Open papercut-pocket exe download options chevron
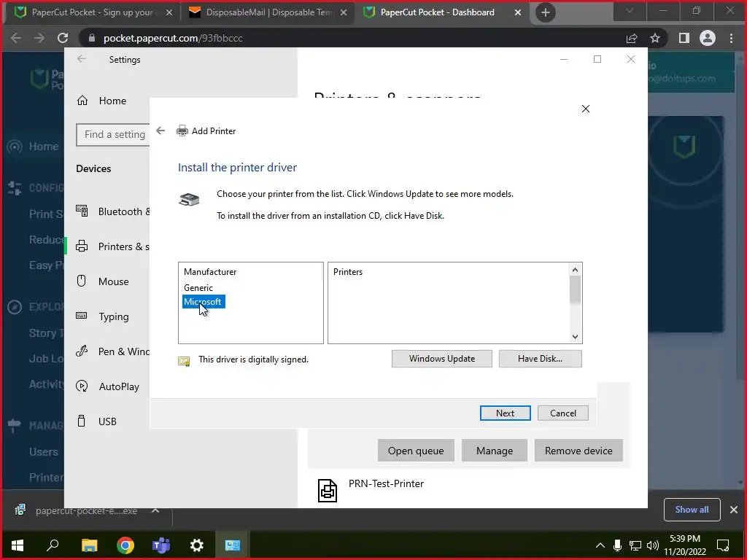This screenshot has width=747, height=560. pos(155,510)
